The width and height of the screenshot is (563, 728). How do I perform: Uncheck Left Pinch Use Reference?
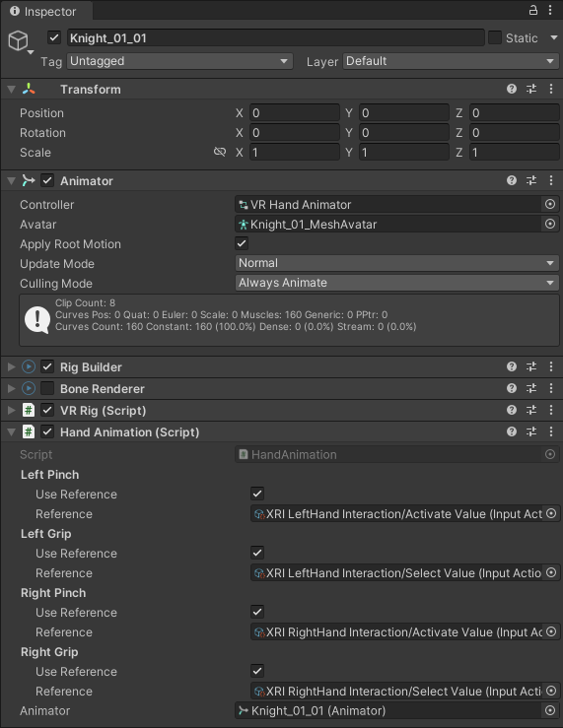tap(257, 494)
